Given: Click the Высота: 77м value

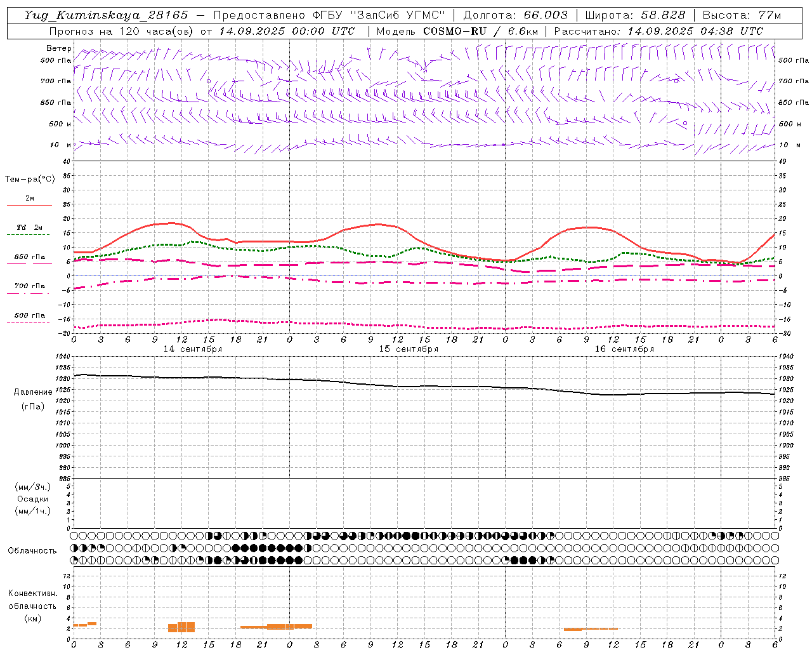Looking at the screenshot, I should click(742, 15).
